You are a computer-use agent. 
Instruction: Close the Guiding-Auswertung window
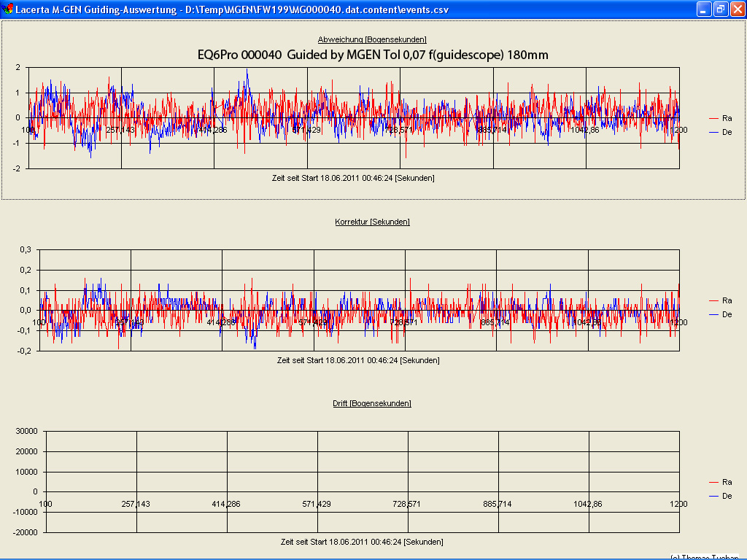(x=737, y=9)
